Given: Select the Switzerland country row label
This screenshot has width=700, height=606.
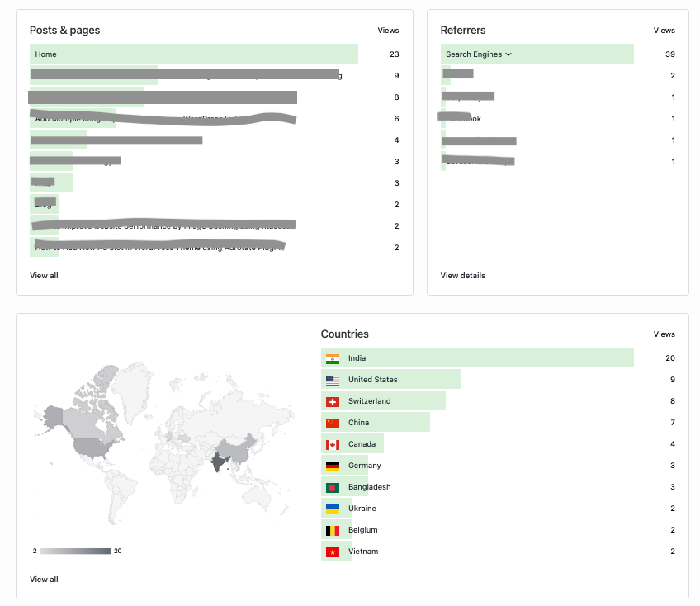Looking at the screenshot, I should [369, 401].
